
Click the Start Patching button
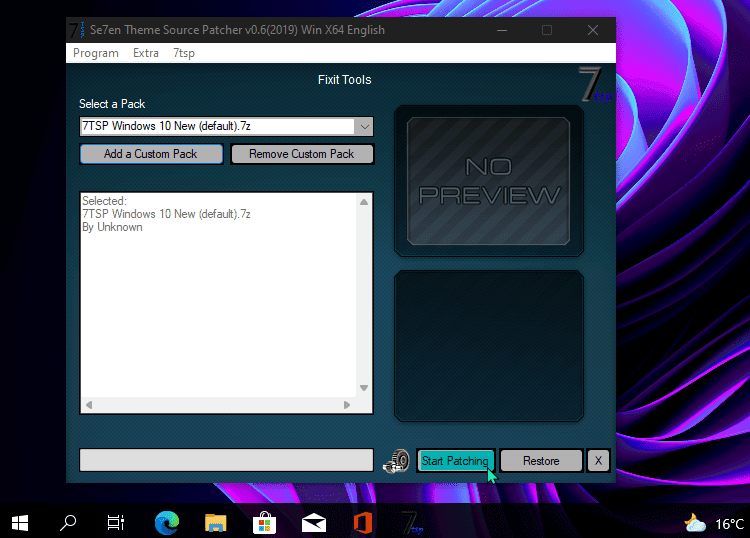tap(455, 461)
